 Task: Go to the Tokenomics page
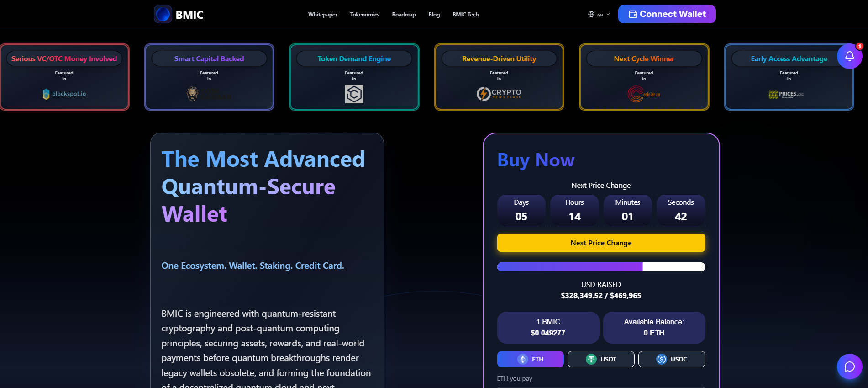click(364, 15)
